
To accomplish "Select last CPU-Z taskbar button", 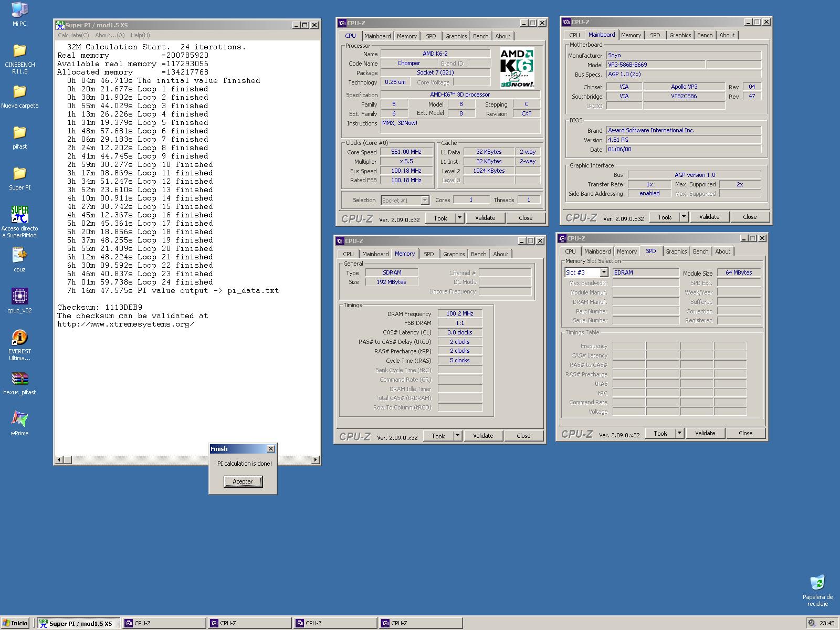I will [x=421, y=623].
